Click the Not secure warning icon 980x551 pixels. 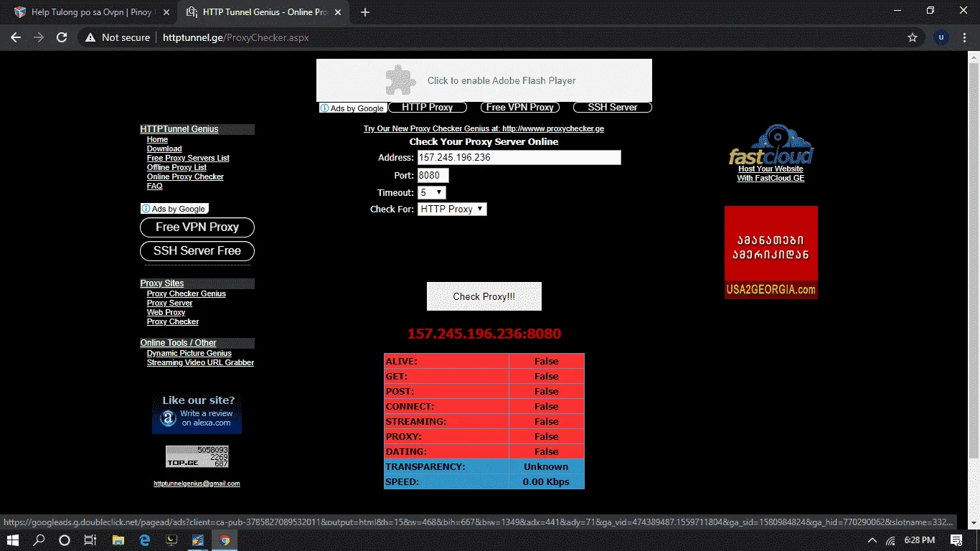[90, 37]
